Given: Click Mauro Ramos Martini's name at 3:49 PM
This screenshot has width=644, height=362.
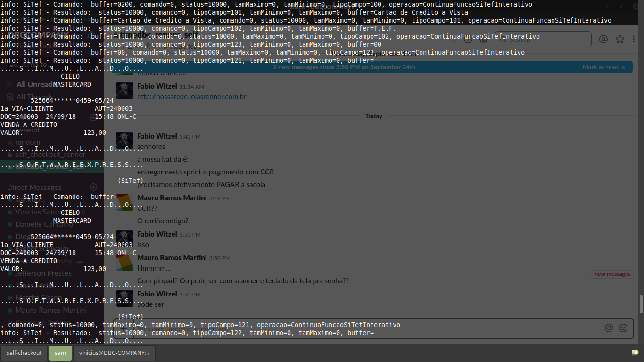Looking at the screenshot, I should (x=172, y=198).
